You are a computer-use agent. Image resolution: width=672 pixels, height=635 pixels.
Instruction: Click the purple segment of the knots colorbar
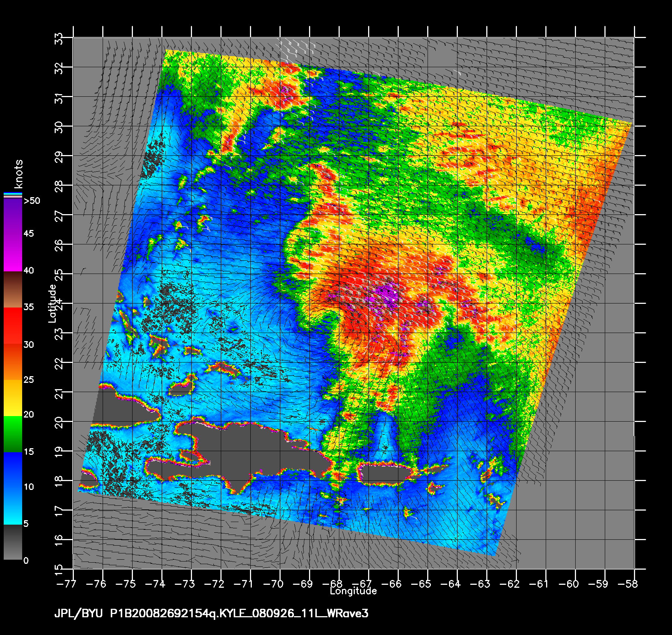point(13,235)
